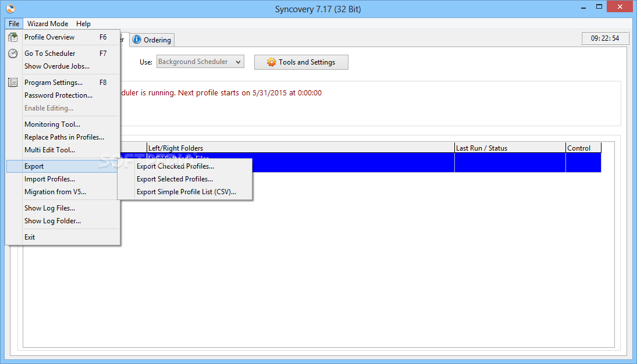Click the Program Settings sliders icon
Image resolution: width=637 pixels, height=364 pixels.
click(13, 83)
